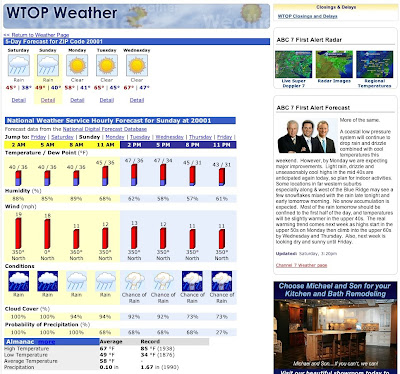The height and width of the screenshot is (374, 400).
Task: Open Tuesday's Detail link
Action: click(107, 100)
